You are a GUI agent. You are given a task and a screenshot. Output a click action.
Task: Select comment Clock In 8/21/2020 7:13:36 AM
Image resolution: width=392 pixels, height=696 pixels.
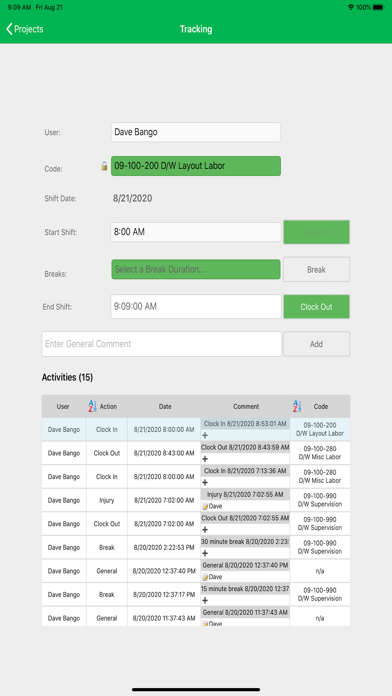[245, 471]
